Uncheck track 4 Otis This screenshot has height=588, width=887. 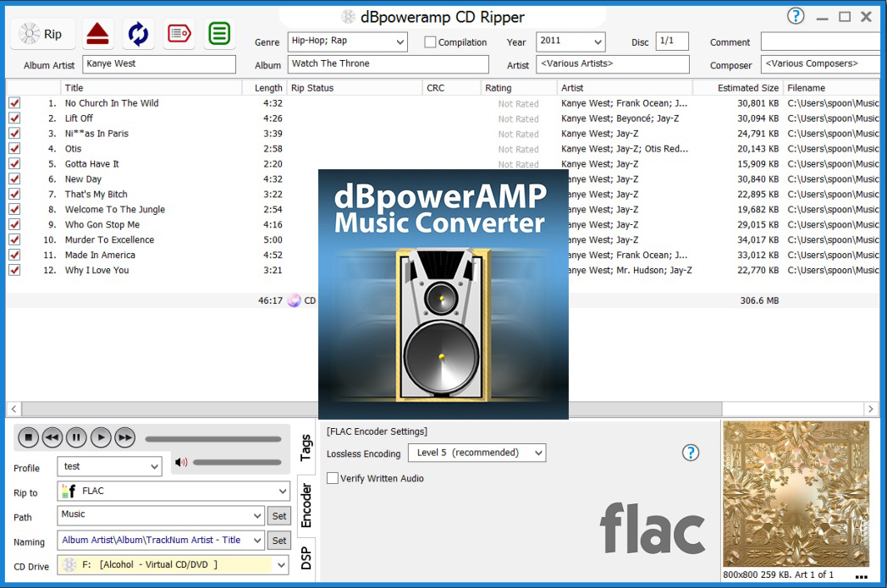(x=14, y=149)
